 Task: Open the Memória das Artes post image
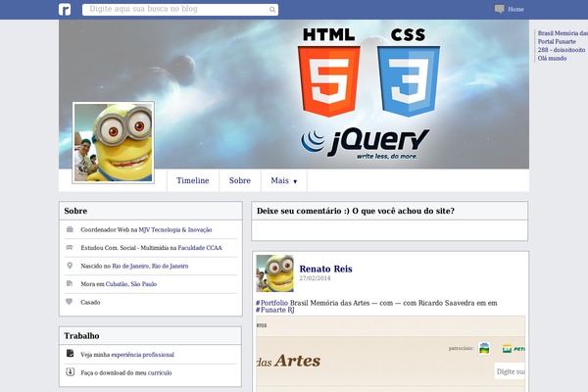coord(390,354)
